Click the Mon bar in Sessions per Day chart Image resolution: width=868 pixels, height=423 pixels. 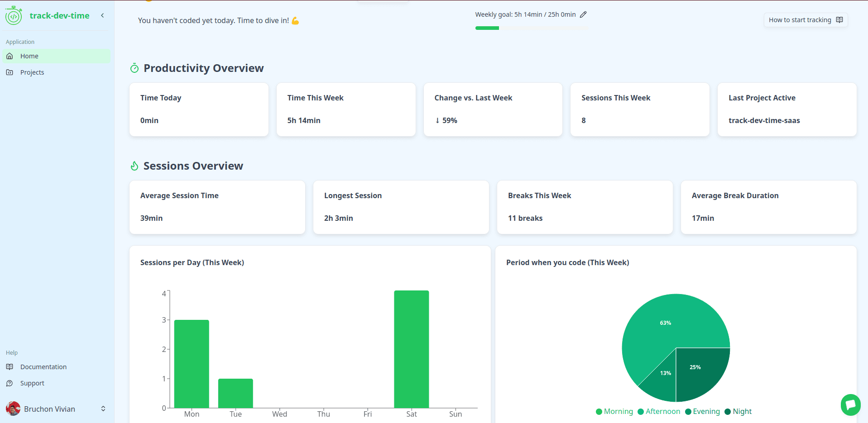click(192, 364)
